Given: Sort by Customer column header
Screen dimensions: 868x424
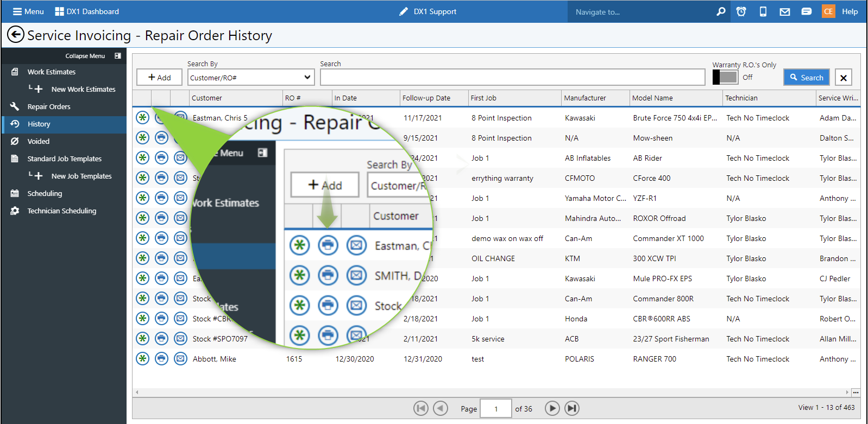Looking at the screenshot, I should pyautogui.click(x=236, y=98).
